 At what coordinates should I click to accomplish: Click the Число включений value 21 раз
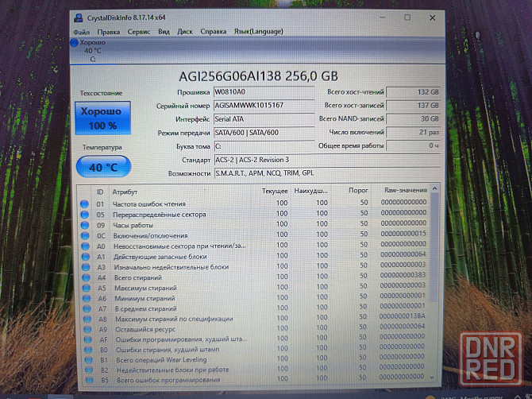(x=413, y=133)
